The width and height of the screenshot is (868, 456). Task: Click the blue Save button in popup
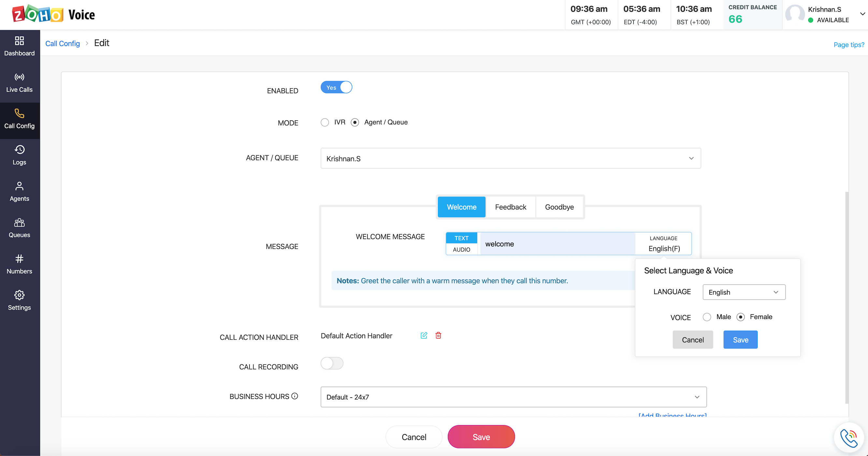coord(740,340)
